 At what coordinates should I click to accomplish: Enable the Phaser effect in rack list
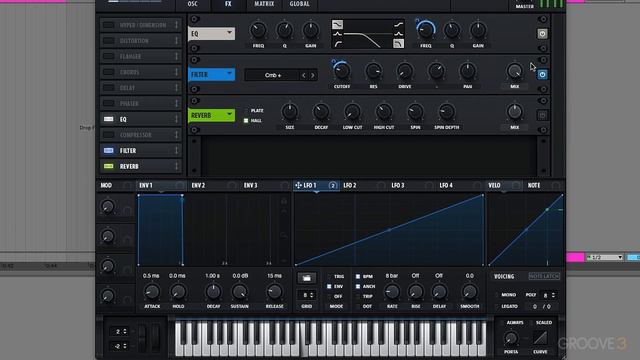[108, 104]
